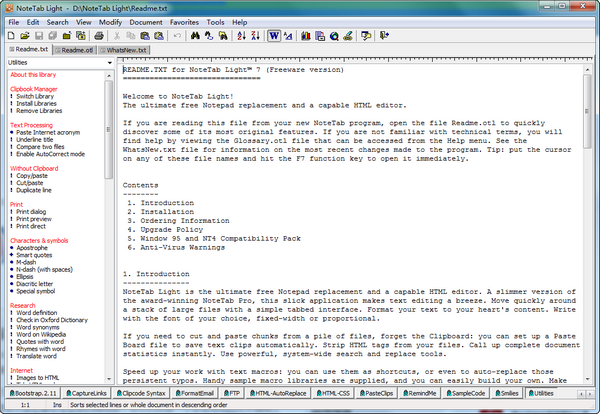Open the Tools menu
Viewport: 600px width, 414px height.
coord(215,22)
